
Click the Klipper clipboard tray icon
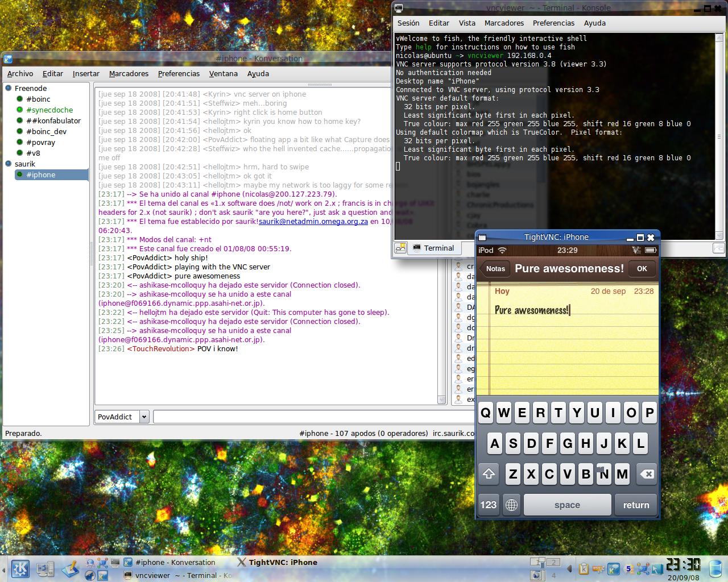coord(584,568)
